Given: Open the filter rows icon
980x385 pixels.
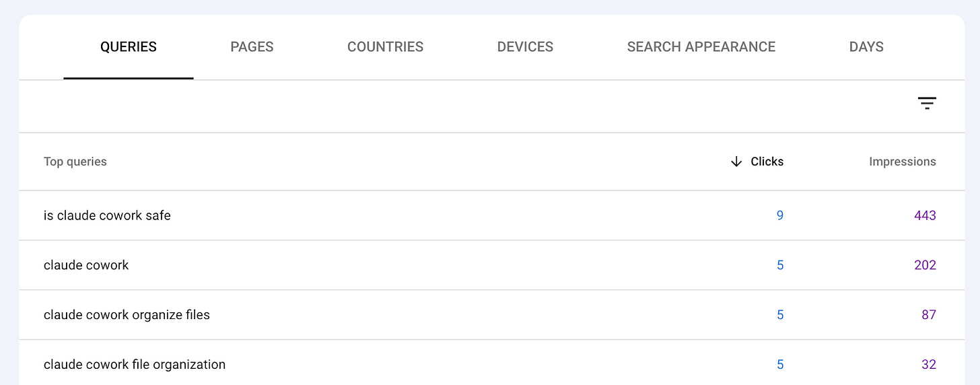Looking at the screenshot, I should [927, 103].
